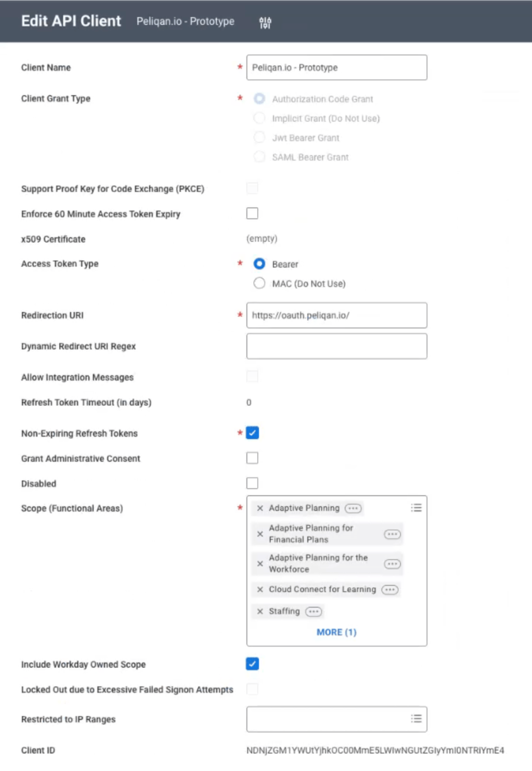
Task: Open related actions for Adaptive Planning
Action: [353, 508]
